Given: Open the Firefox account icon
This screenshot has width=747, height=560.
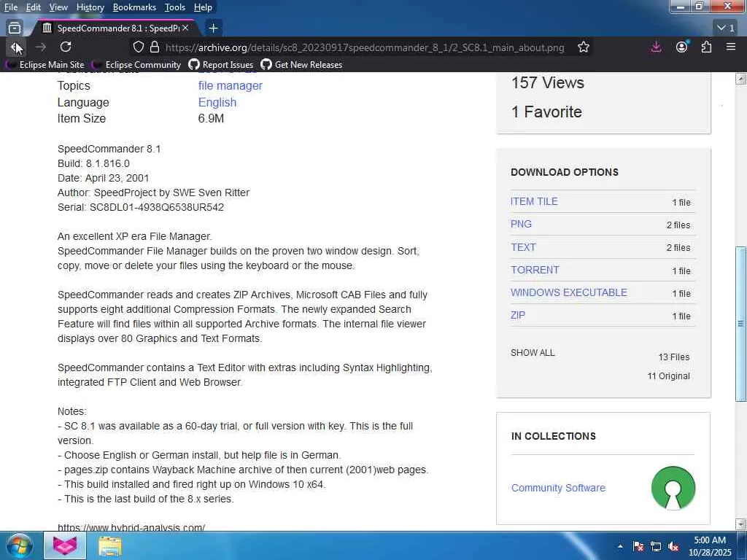Looking at the screenshot, I should click(682, 47).
